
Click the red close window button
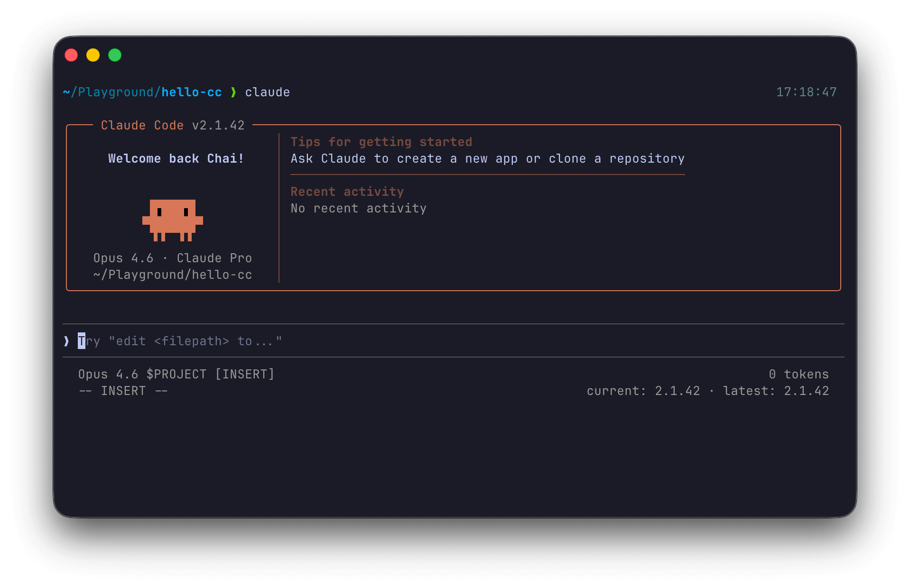(71, 55)
